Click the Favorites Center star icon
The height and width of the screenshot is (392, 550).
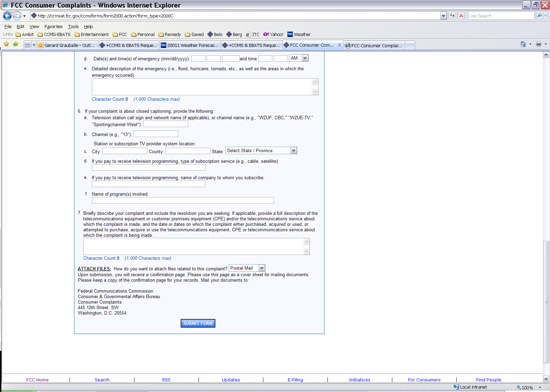7,44
